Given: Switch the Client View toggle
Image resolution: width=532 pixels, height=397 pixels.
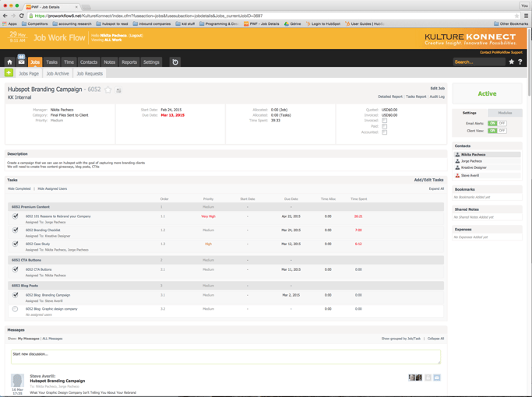Looking at the screenshot, I should [497, 131].
